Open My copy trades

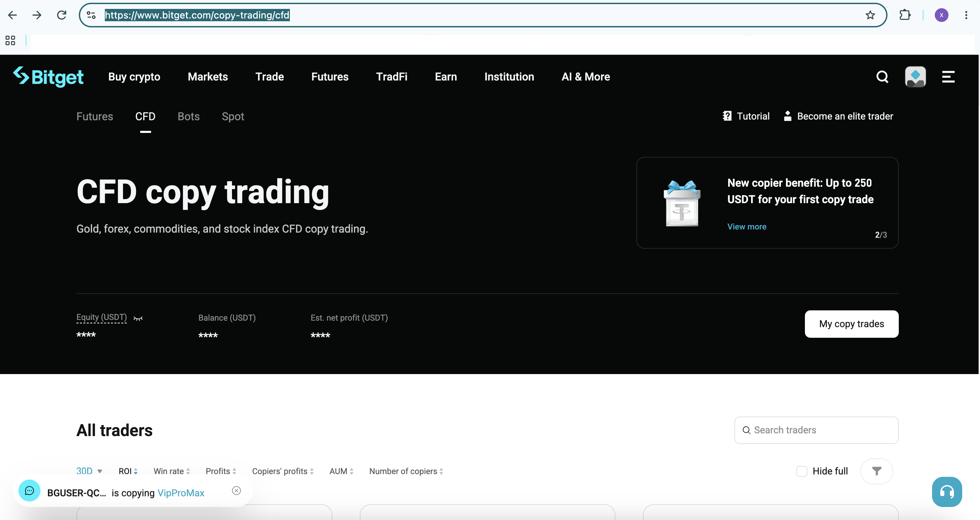pos(852,324)
